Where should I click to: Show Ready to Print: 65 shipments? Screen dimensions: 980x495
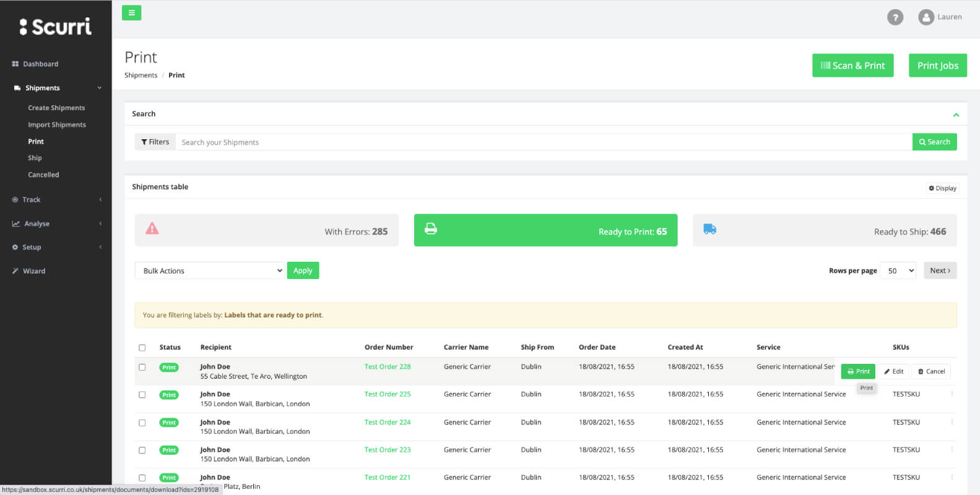(545, 230)
